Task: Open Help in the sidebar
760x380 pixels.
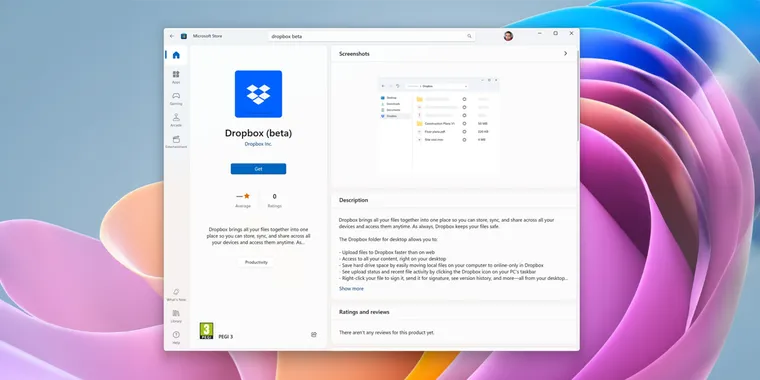Action: tap(176, 337)
